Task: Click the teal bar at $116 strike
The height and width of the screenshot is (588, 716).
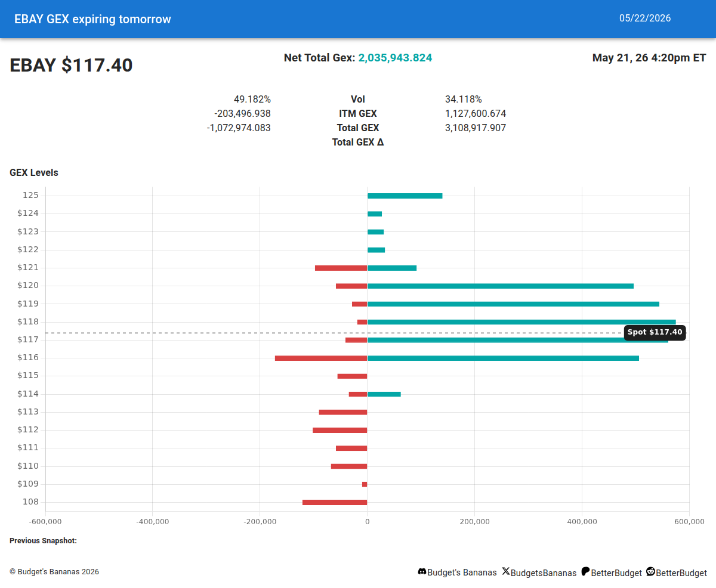Action: coord(503,358)
